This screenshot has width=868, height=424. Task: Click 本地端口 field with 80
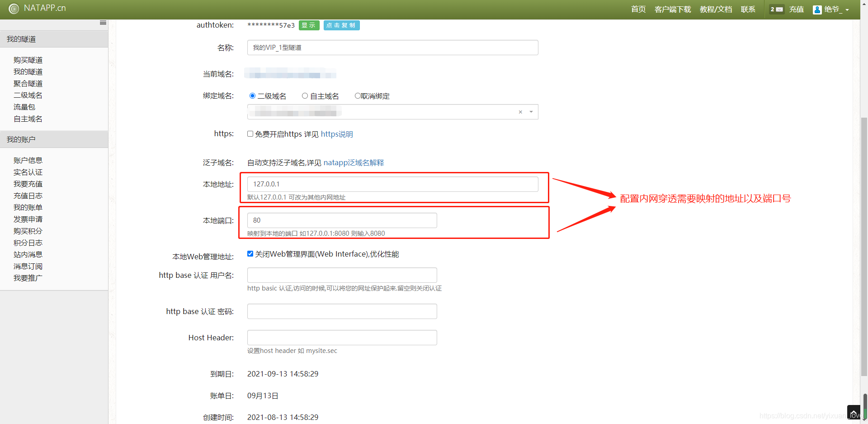[x=342, y=220]
